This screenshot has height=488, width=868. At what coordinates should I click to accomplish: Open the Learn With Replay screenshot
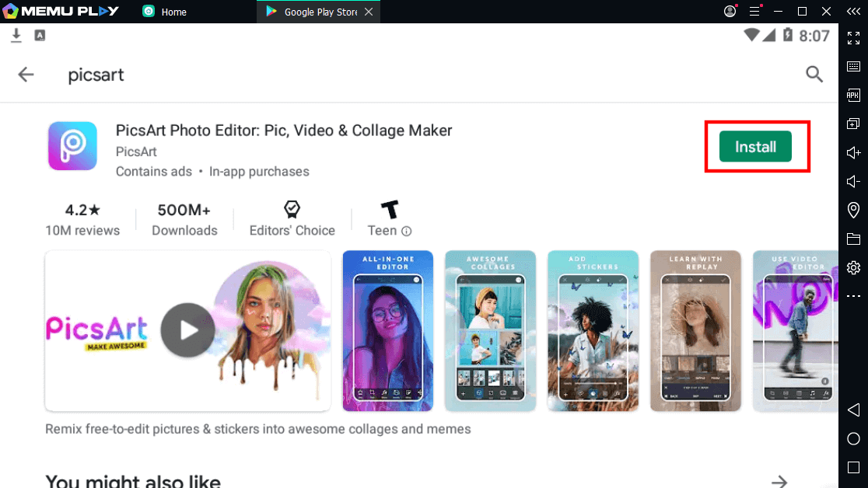[695, 331]
